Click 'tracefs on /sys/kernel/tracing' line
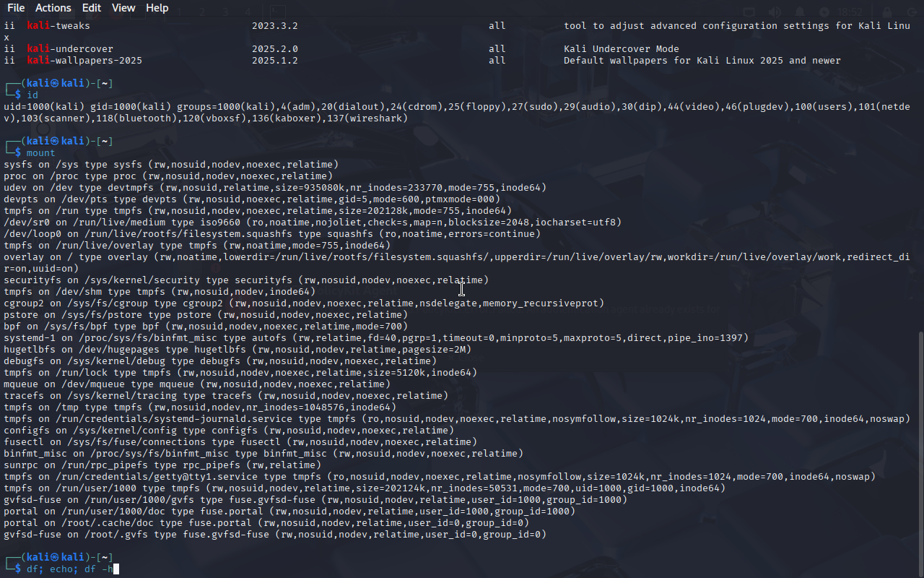This screenshot has width=924, height=578. (x=226, y=396)
